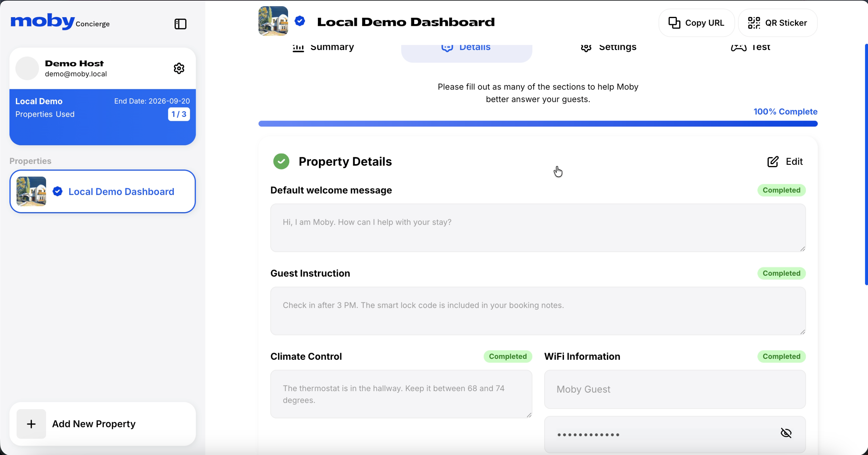Click the Properties Used 1 / 3 badge
The height and width of the screenshot is (455, 868).
click(179, 114)
